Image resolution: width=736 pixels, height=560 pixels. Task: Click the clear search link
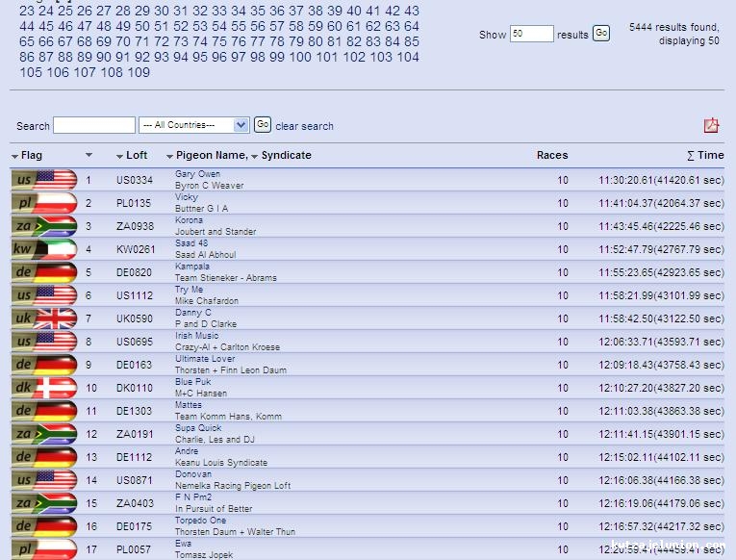tap(304, 126)
